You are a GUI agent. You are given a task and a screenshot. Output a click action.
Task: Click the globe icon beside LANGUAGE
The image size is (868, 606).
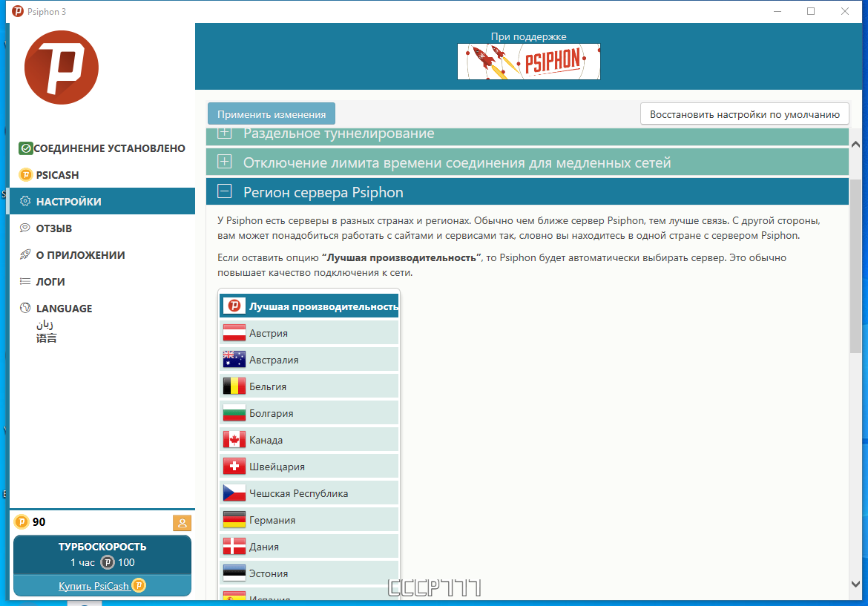pyautogui.click(x=25, y=308)
